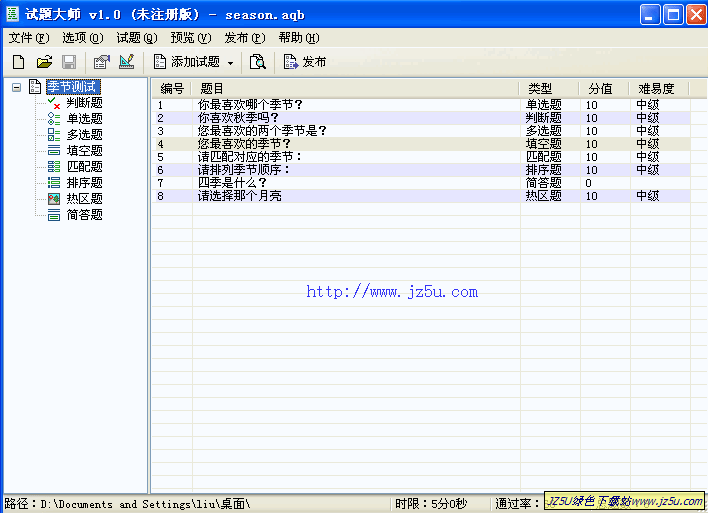Open the 文件 menu
The width and height of the screenshot is (708, 513).
click(28, 38)
